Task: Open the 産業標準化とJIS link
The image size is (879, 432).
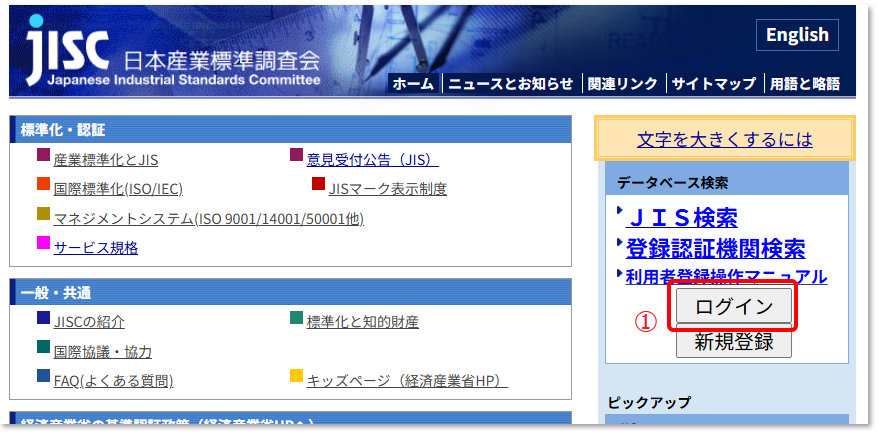Action: point(105,161)
